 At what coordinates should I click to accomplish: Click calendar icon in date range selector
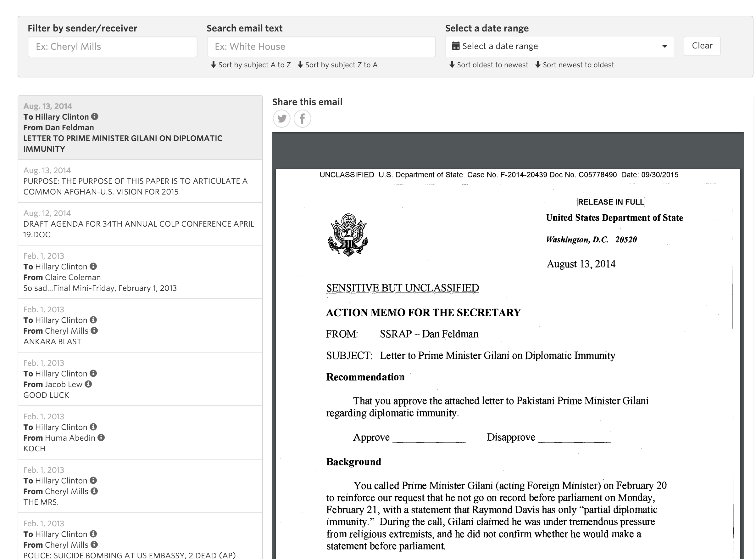point(455,46)
